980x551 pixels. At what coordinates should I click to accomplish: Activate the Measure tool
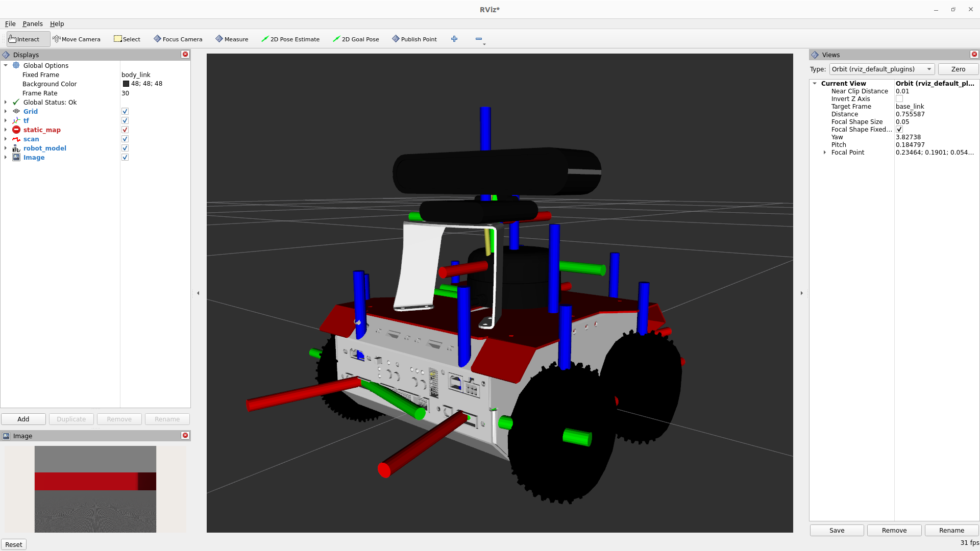tap(232, 39)
